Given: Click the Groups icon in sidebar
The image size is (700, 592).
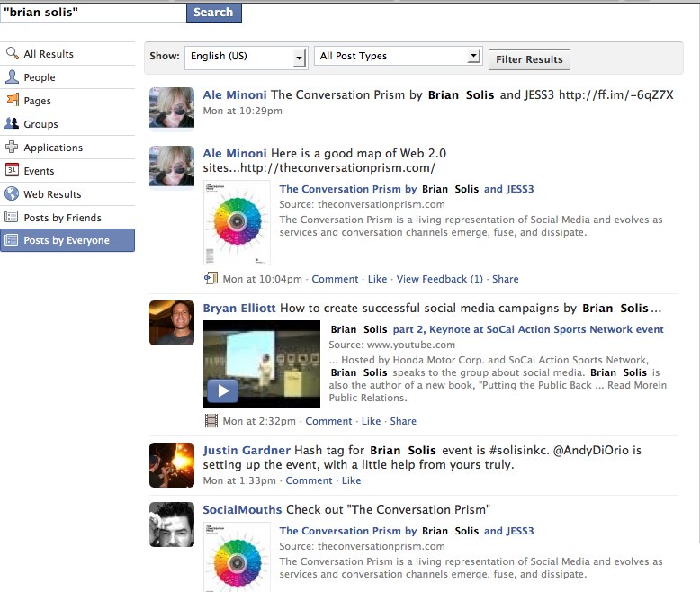Looking at the screenshot, I should click(12, 123).
